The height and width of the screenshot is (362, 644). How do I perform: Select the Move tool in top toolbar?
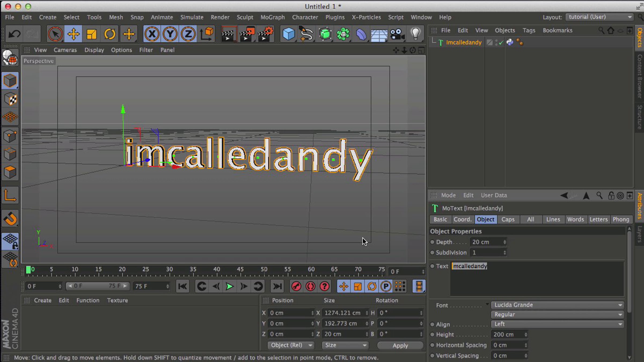pyautogui.click(x=73, y=34)
